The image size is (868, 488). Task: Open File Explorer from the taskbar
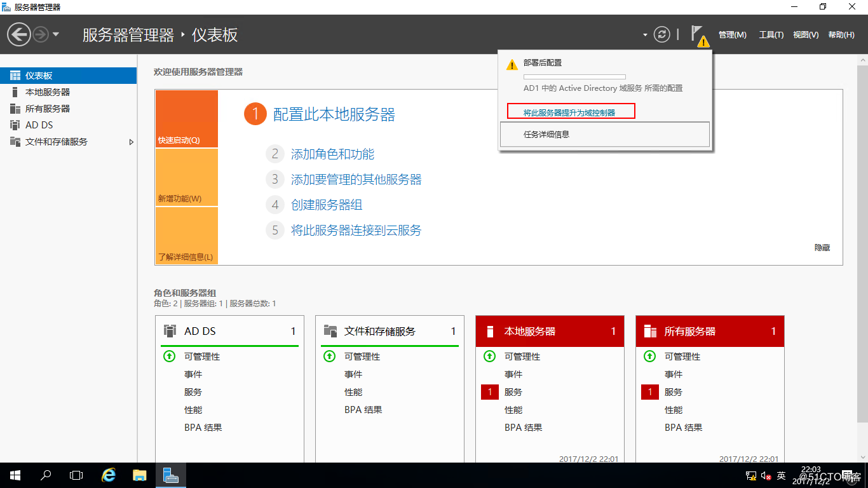click(140, 475)
